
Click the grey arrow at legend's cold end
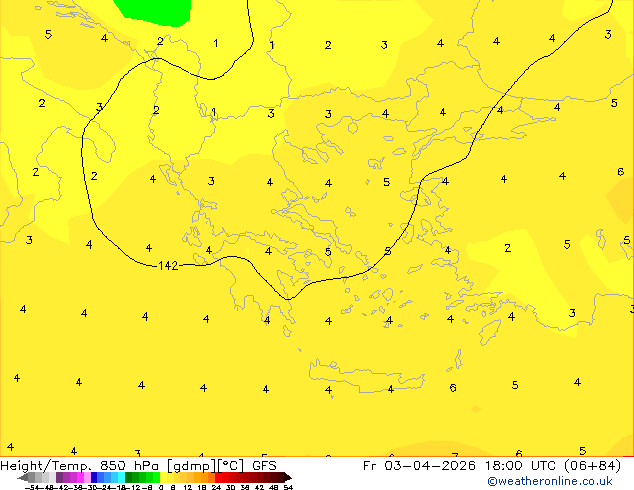click(x=23, y=477)
